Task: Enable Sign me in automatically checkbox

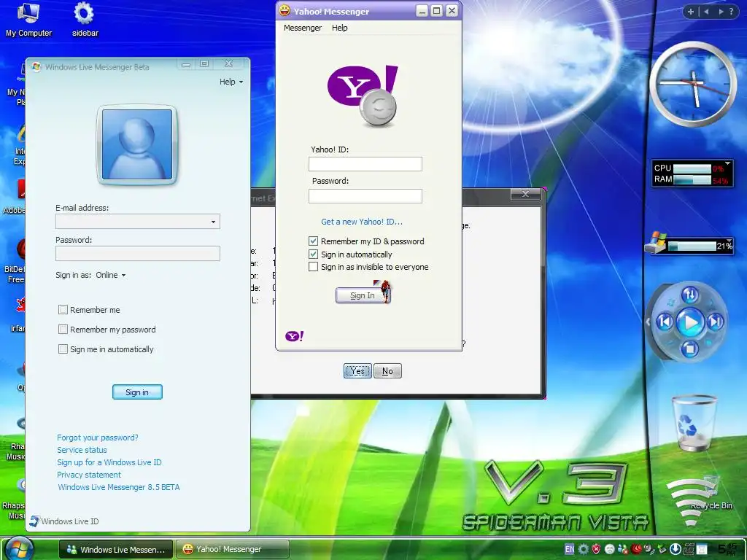Action: point(63,349)
